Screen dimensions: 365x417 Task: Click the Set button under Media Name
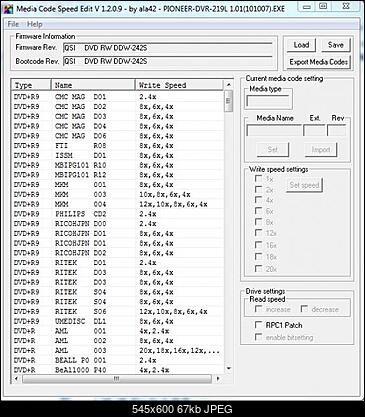click(x=272, y=149)
